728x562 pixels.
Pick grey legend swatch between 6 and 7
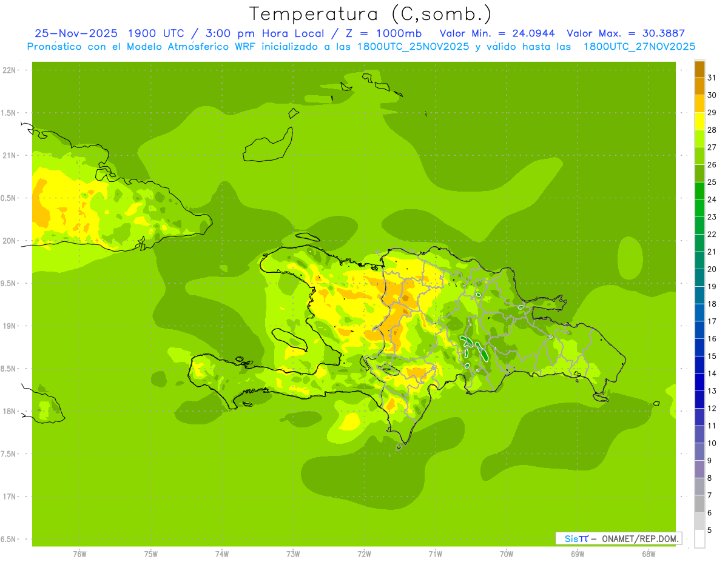(x=699, y=504)
